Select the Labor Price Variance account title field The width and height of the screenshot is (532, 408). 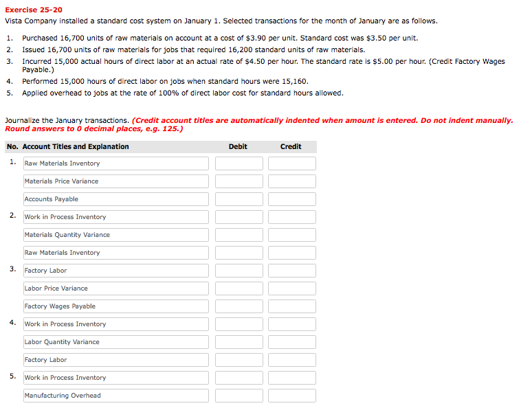pos(115,288)
